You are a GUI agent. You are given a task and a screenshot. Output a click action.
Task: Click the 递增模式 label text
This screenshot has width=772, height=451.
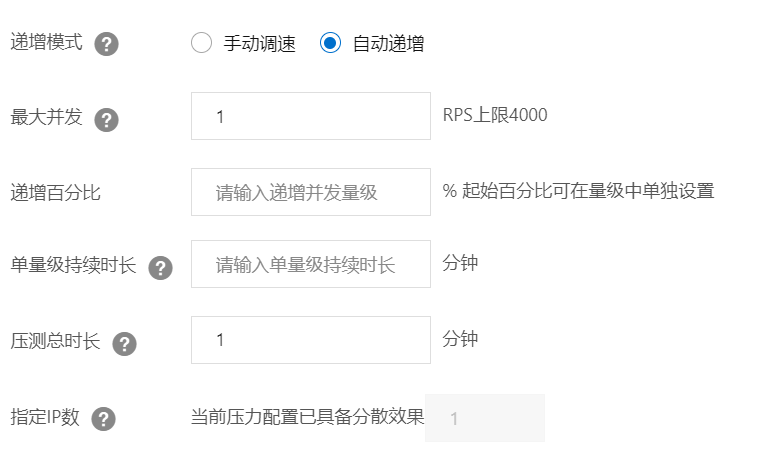[x=46, y=43]
